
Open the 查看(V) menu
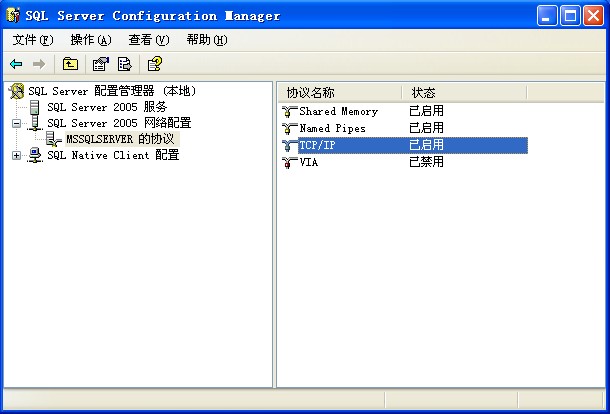149,40
